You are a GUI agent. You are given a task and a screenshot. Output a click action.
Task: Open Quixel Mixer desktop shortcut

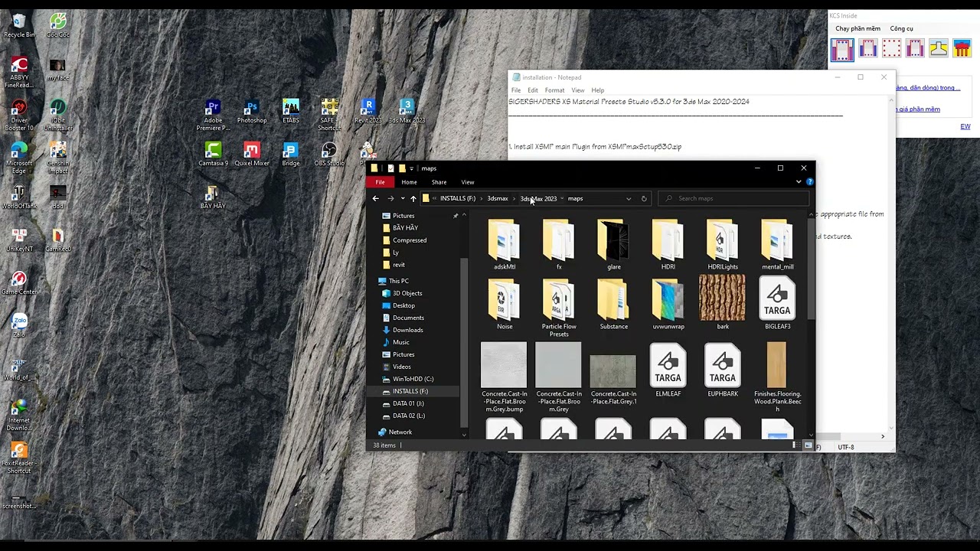coord(252,155)
